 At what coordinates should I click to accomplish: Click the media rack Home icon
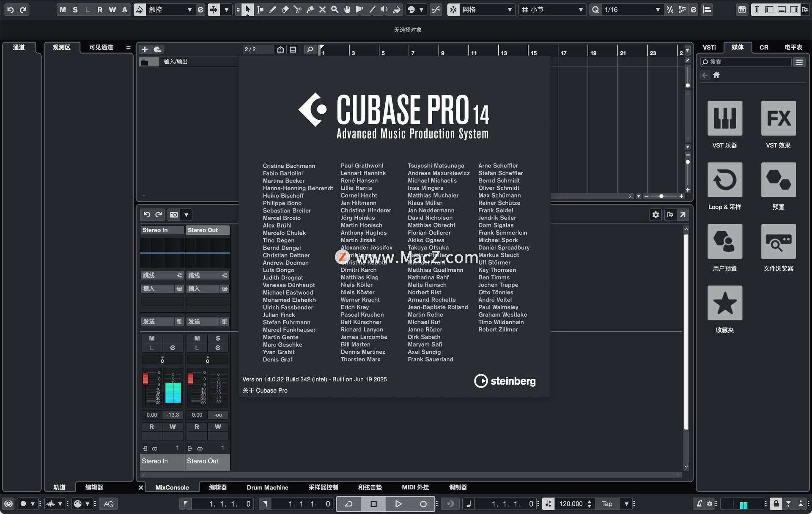[x=716, y=75]
